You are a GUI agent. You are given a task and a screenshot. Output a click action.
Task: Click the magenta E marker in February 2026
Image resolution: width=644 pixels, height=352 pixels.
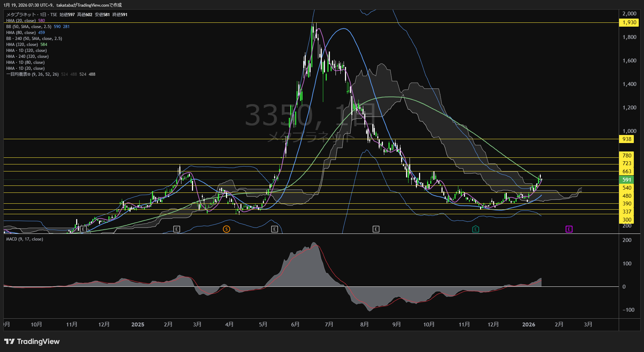click(x=569, y=229)
